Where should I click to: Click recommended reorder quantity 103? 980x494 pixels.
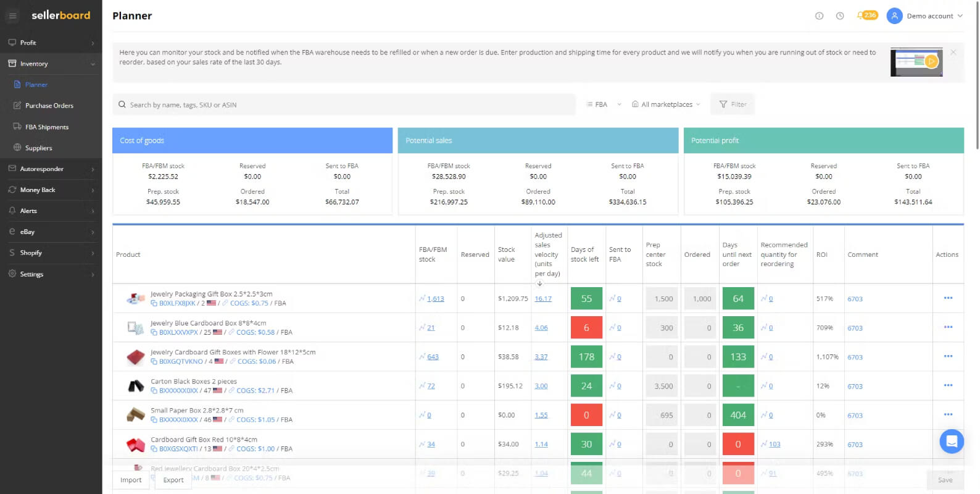tap(774, 445)
